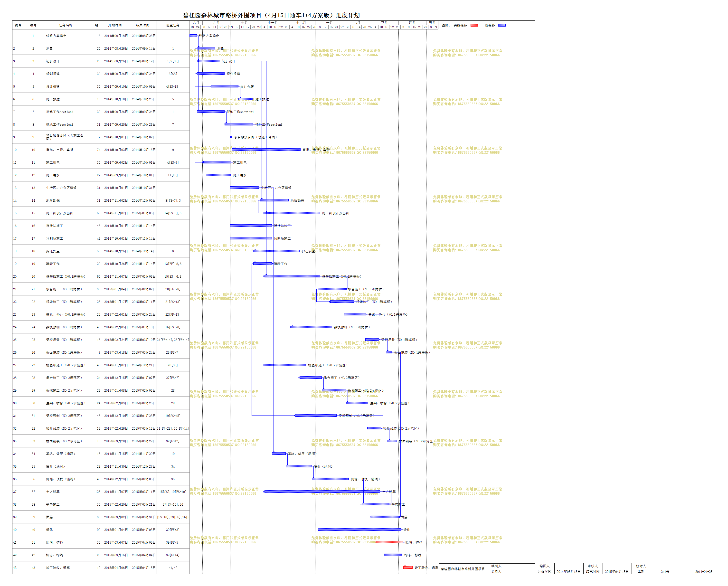This screenshot has height=586, width=728.
Task: Select the Gantt bar for 施工图设计及出图
Action: (292, 213)
